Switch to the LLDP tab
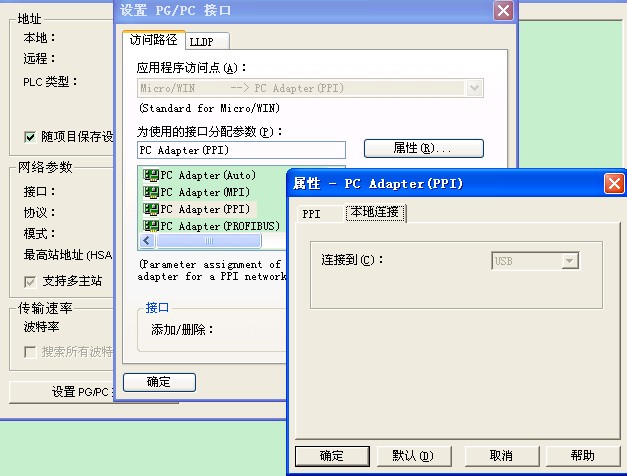 coord(208,41)
